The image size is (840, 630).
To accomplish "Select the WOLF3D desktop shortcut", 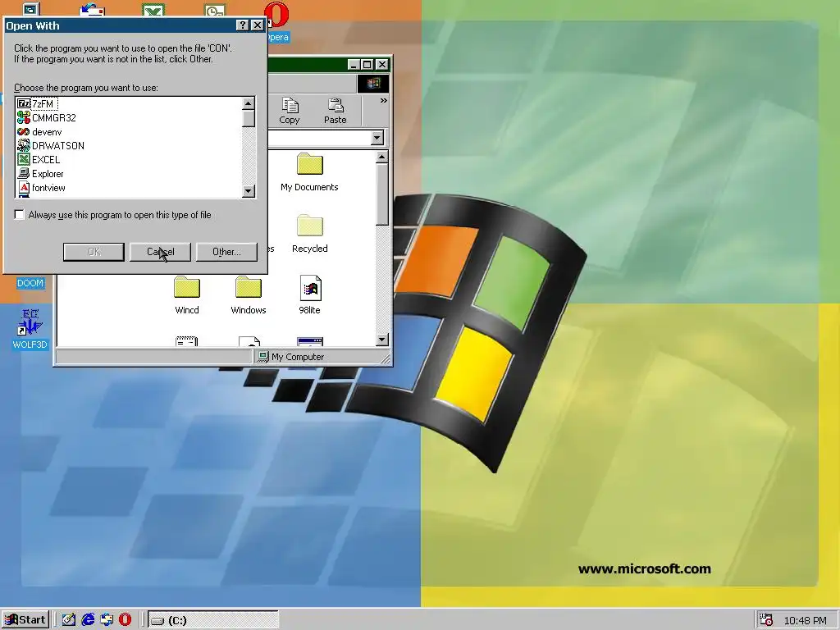I will pyautogui.click(x=30, y=328).
